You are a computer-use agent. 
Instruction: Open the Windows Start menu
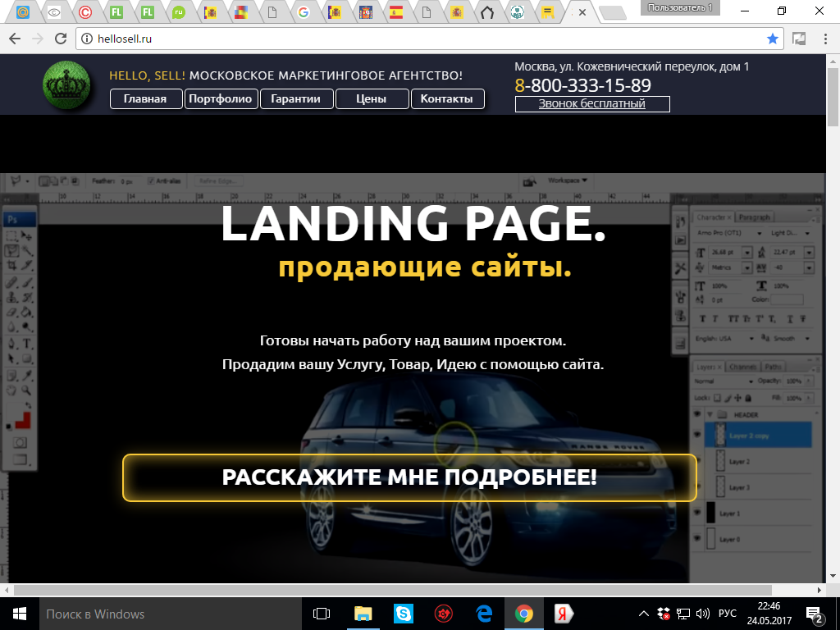[20, 614]
